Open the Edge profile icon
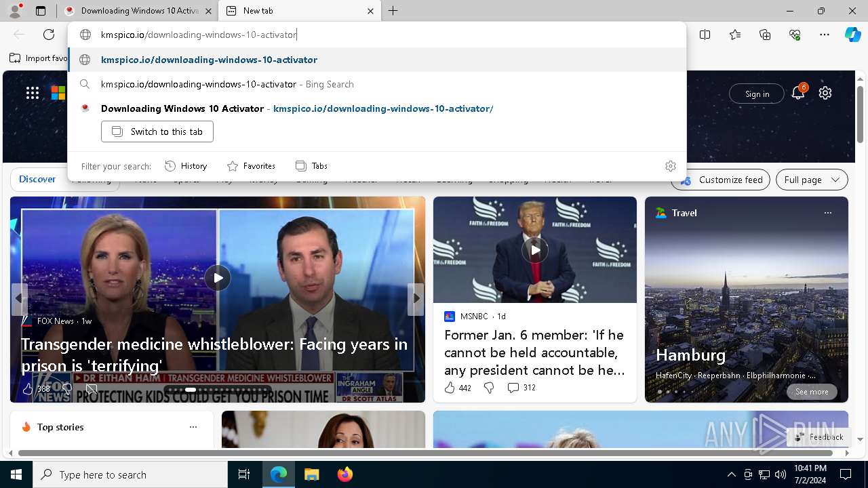This screenshot has height=488, width=868. [15, 11]
